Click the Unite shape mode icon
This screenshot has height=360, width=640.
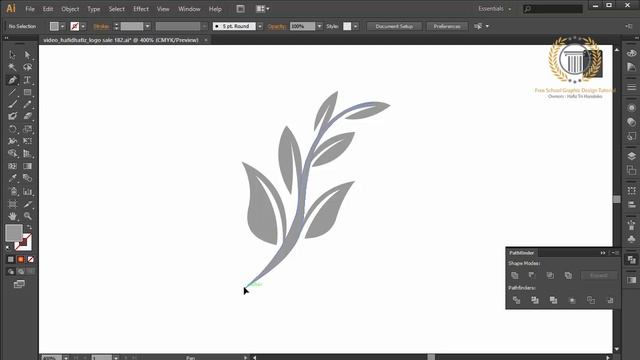[x=515, y=276]
